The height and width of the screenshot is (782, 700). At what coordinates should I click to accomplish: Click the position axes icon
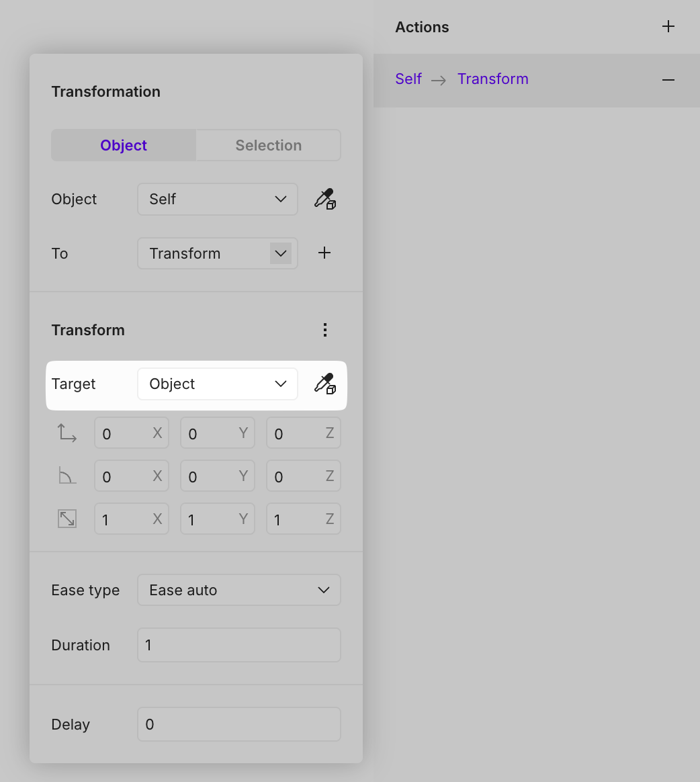coord(67,433)
